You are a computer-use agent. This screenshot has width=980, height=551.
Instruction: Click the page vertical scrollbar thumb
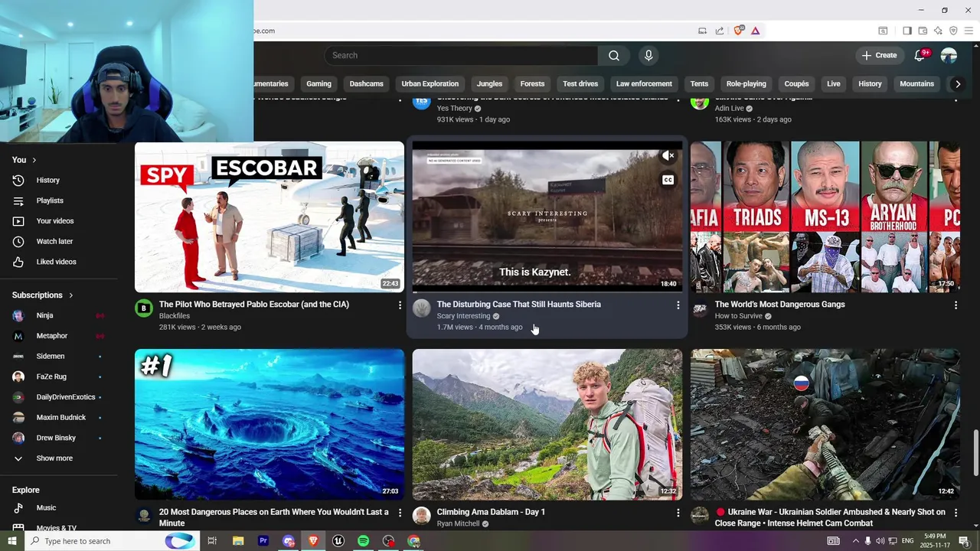coord(975,452)
